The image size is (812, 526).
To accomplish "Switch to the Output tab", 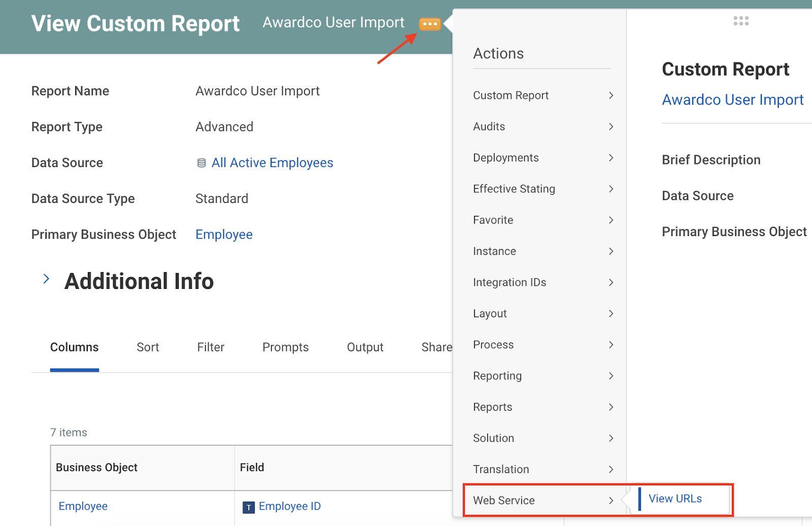I will pos(364,347).
